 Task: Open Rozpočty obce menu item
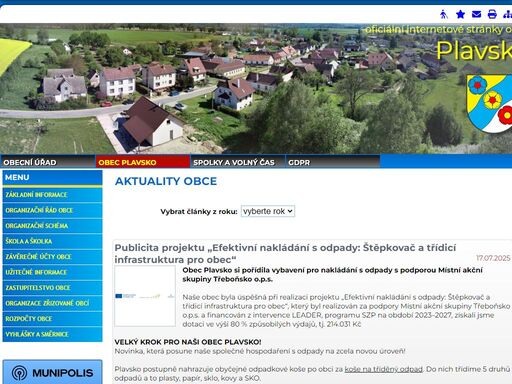click(x=52, y=319)
